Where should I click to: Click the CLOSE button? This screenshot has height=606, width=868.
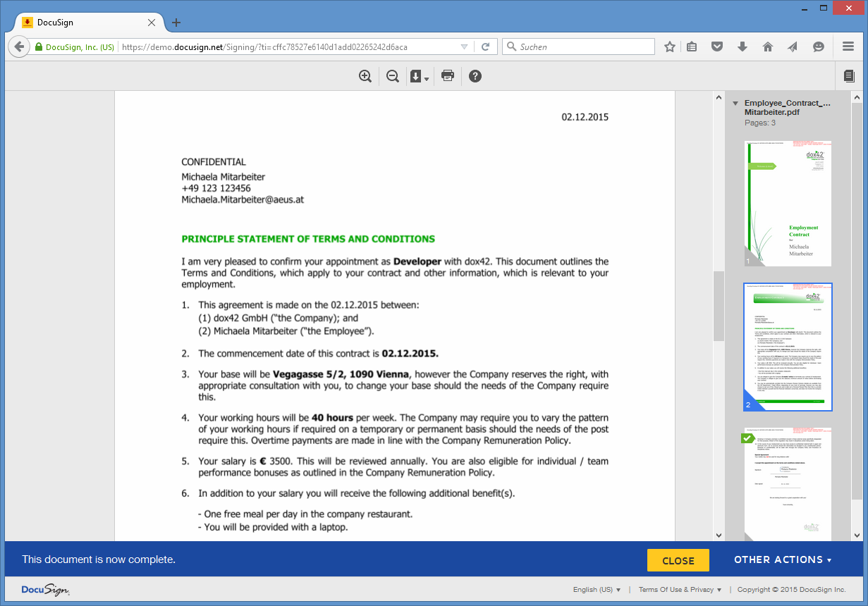click(678, 560)
